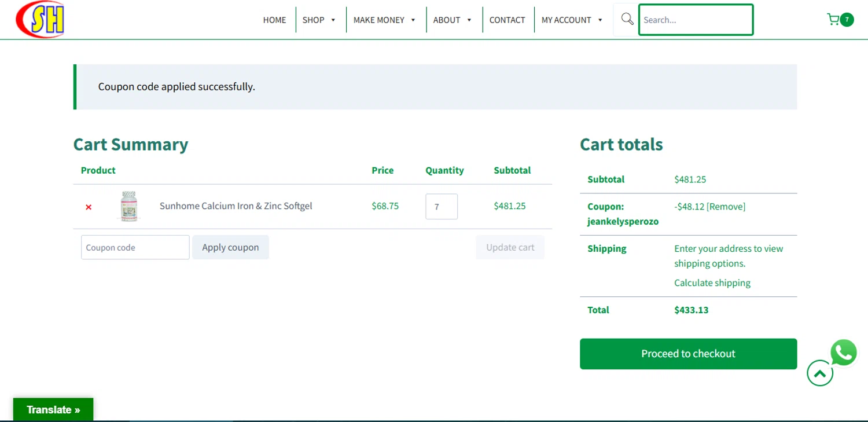Click the cart item count badge
The image size is (868, 422).
pyautogui.click(x=847, y=20)
